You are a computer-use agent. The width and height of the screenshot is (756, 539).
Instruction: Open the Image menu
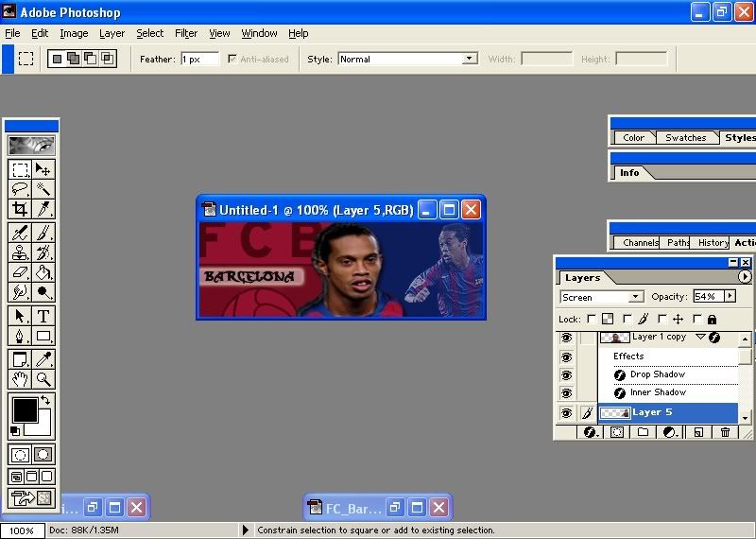[x=74, y=33]
